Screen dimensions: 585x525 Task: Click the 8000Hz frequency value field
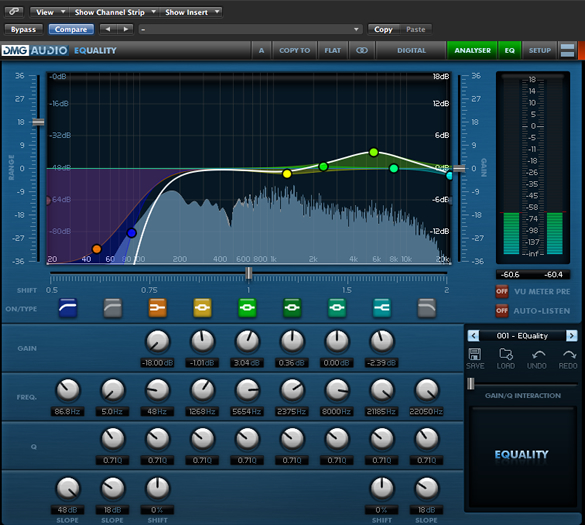click(337, 412)
